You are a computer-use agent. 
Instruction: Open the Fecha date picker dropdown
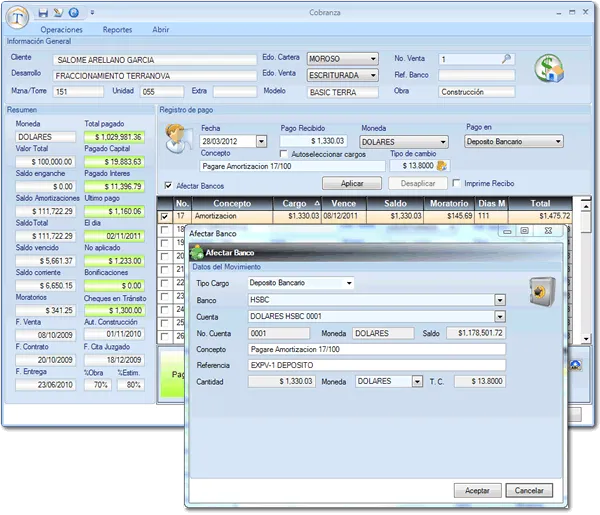tap(261, 142)
